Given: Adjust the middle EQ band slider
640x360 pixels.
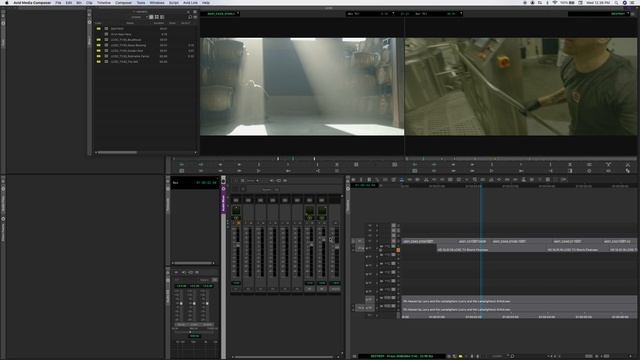Looking at the screenshot, I should [194, 303].
